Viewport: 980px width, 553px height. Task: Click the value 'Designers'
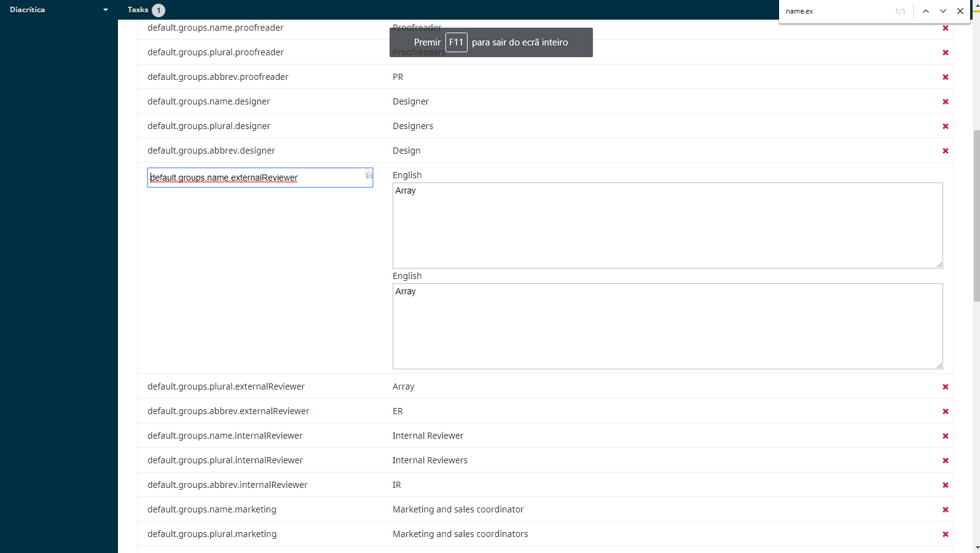[x=413, y=126]
